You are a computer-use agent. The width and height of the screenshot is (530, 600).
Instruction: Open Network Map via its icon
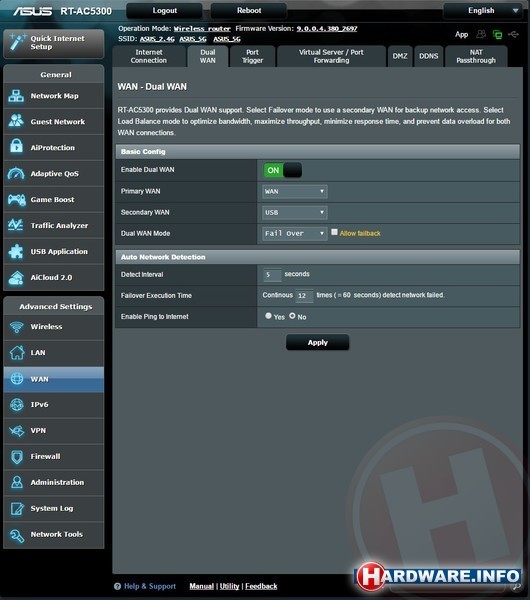coord(16,96)
